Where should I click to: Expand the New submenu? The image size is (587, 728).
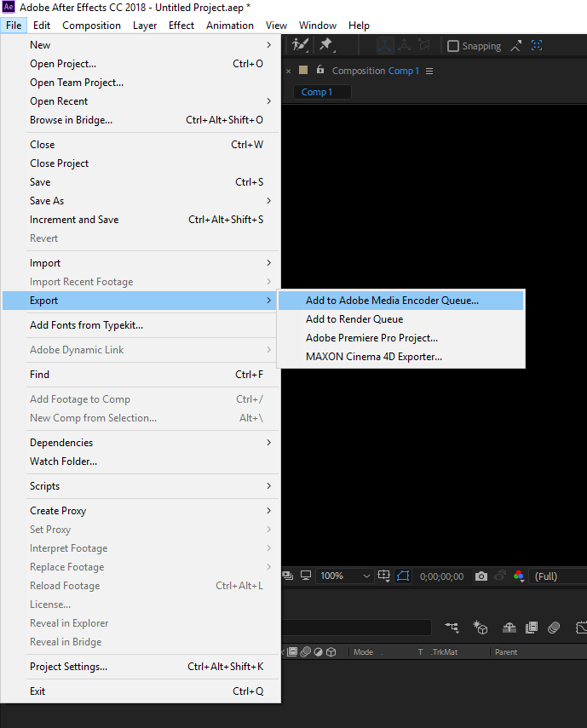pos(141,45)
